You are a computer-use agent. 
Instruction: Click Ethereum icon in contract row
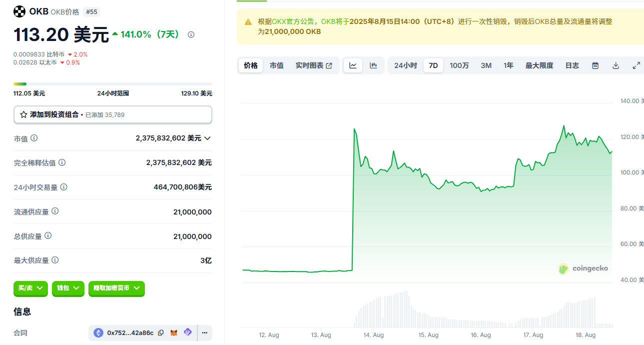tap(98, 332)
